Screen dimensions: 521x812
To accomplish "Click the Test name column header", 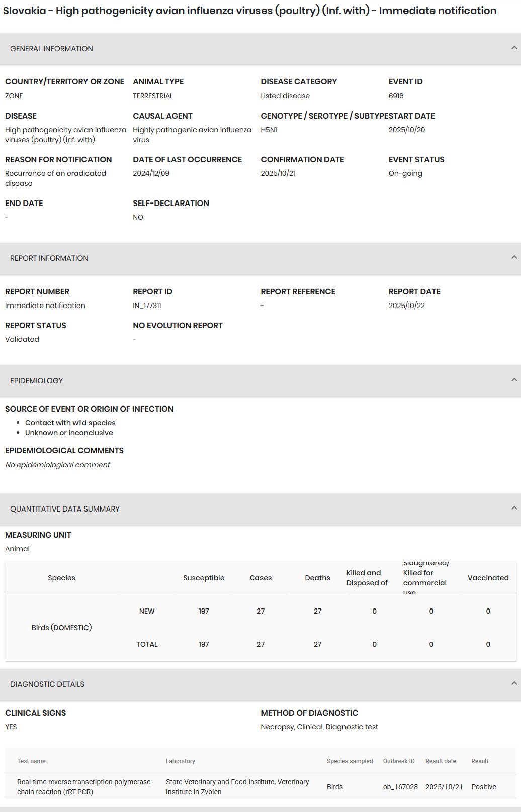I will pos(31,761).
